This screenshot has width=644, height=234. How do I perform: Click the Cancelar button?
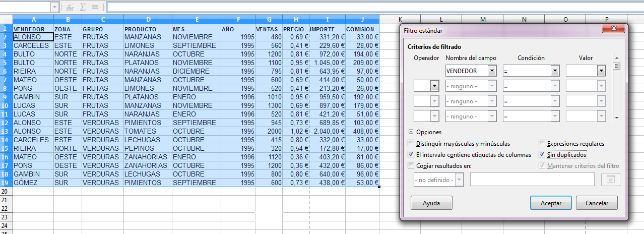coord(597,203)
